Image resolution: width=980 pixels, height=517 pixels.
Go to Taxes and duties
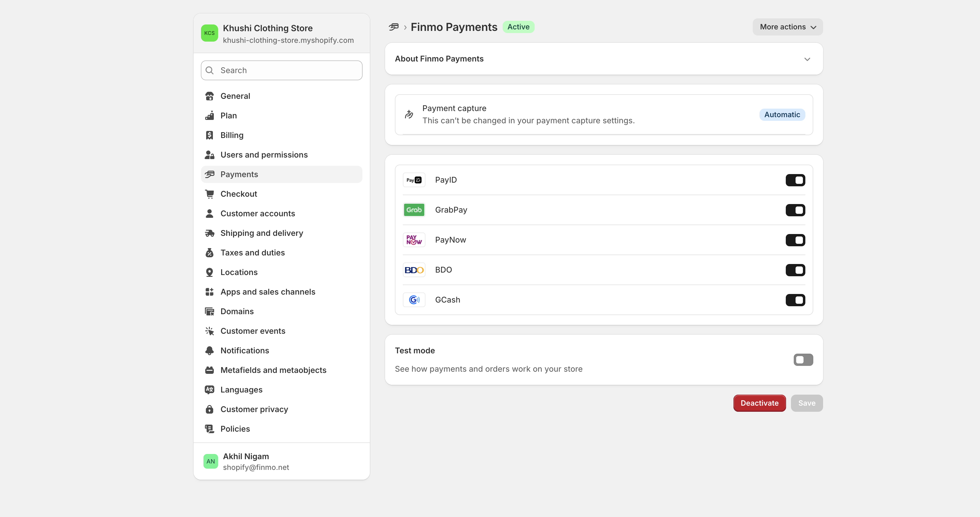coord(281,253)
